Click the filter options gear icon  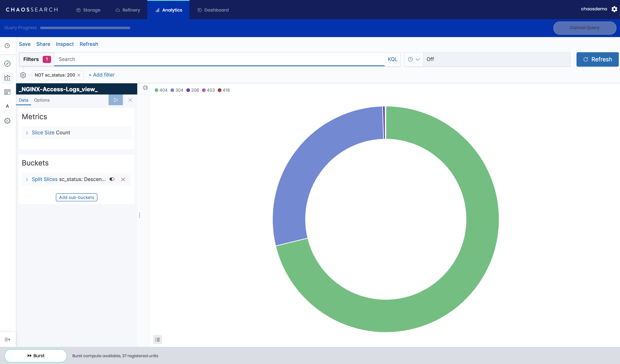23,75
